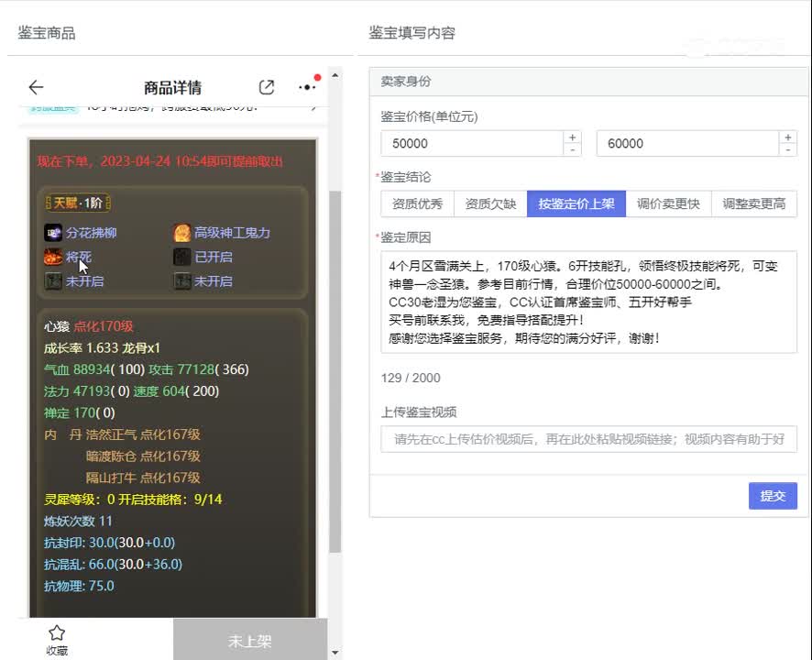Select the 资质欠缺 conclusion option

(x=490, y=204)
